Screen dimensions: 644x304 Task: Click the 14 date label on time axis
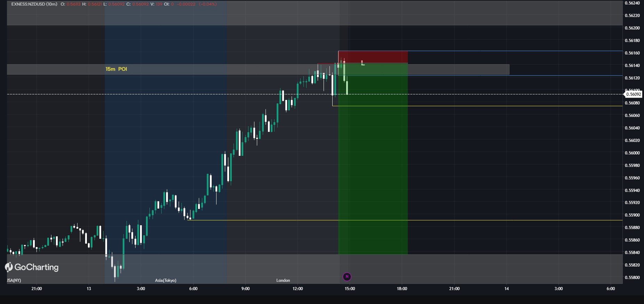click(x=507, y=289)
